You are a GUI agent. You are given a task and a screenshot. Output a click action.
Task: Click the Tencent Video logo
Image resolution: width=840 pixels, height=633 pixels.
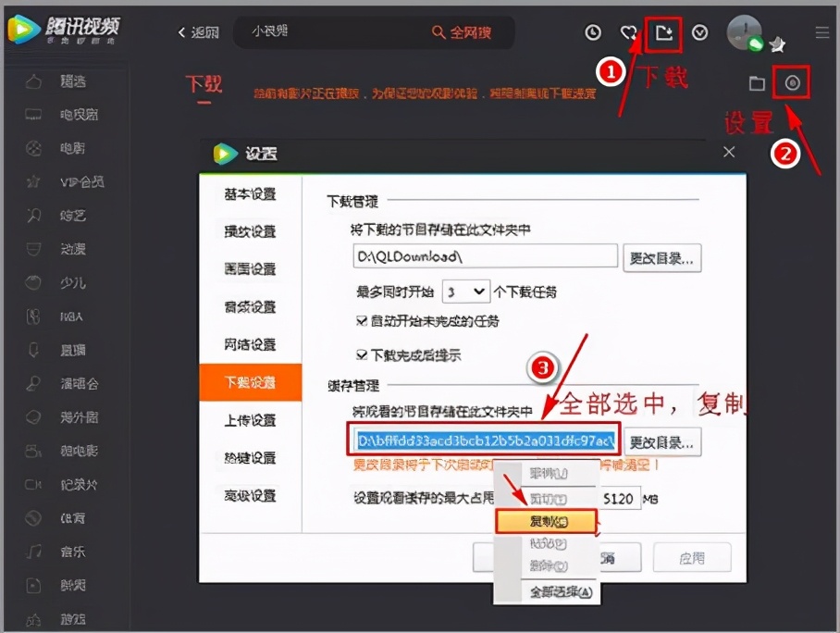click(x=64, y=30)
